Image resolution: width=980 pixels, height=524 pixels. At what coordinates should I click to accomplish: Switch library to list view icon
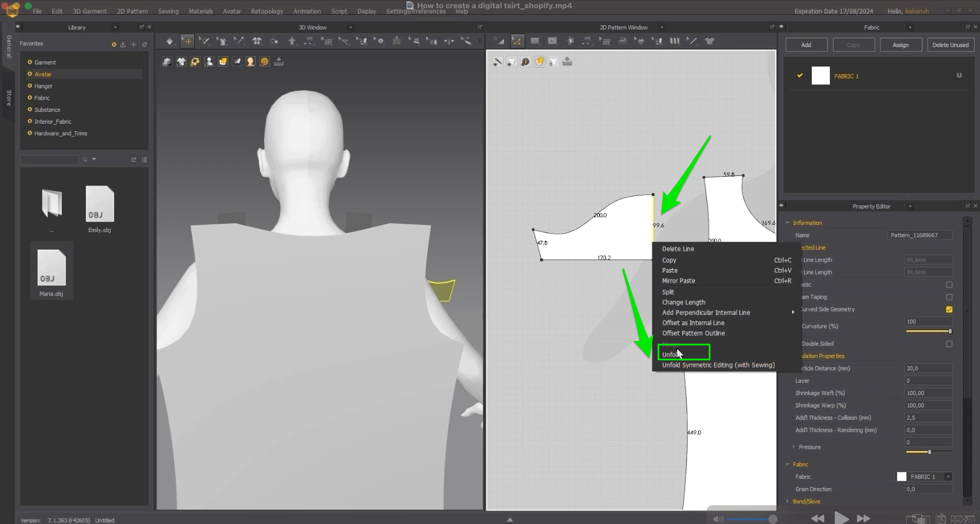click(x=145, y=160)
